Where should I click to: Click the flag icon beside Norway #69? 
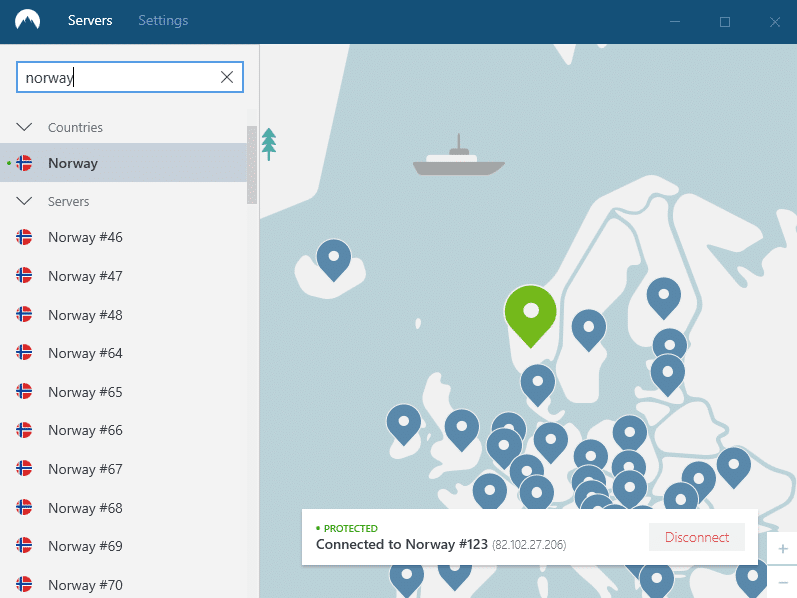click(24, 545)
